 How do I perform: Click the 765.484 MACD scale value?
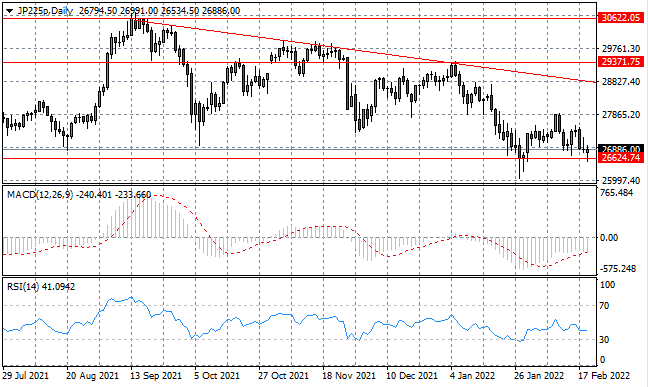tap(616, 193)
